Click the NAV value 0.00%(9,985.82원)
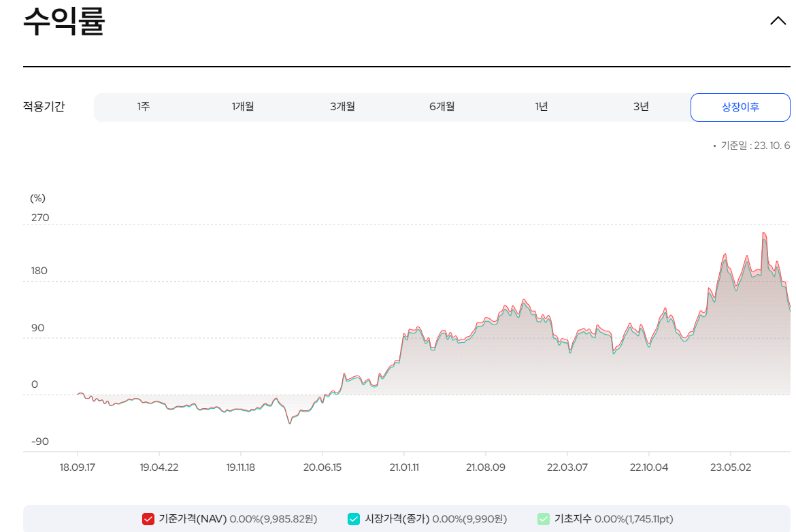 point(273,519)
